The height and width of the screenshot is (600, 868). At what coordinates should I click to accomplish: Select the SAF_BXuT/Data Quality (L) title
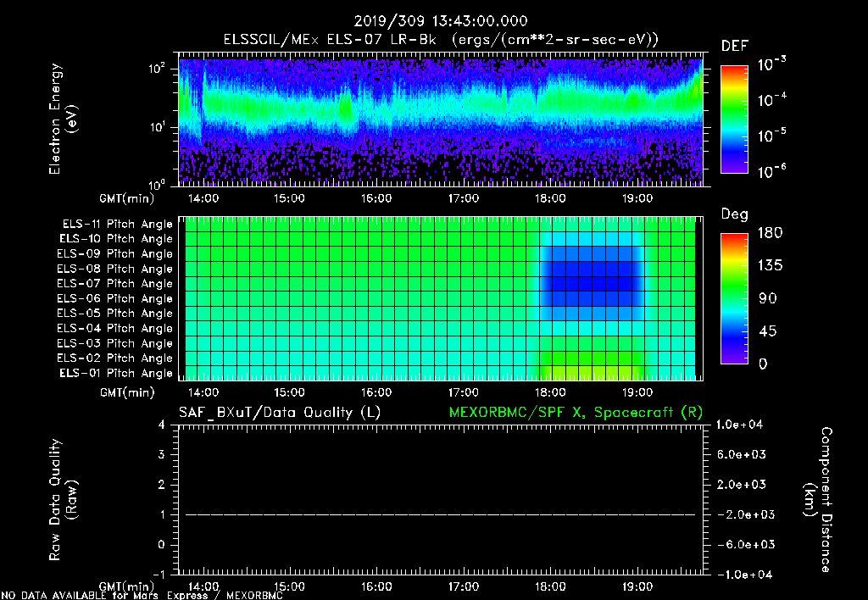[x=280, y=413]
